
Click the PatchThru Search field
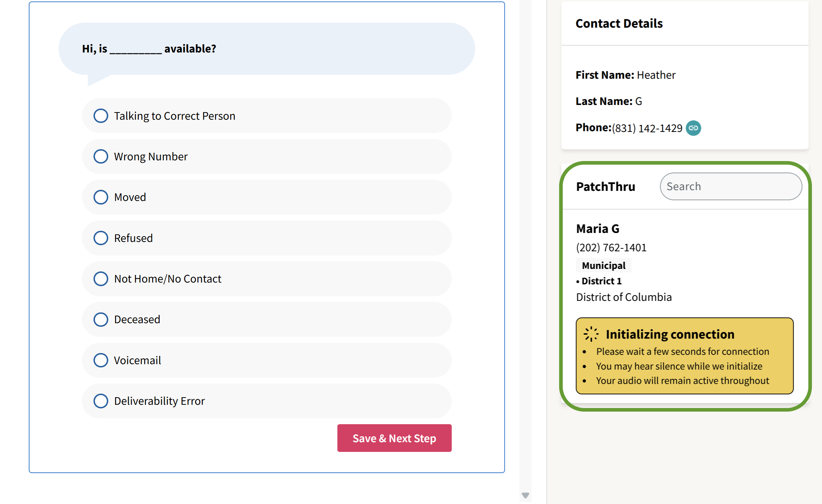tap(731, 186)
